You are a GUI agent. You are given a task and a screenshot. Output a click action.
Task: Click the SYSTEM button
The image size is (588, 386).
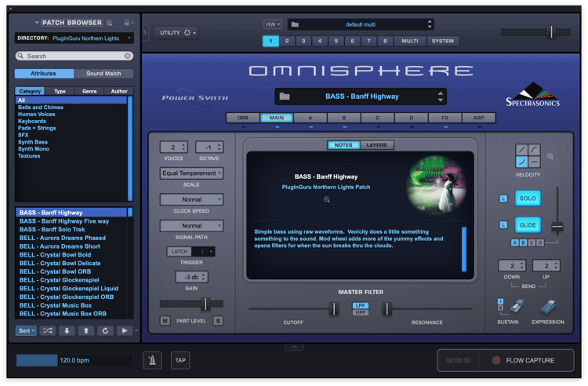click(x=442, y=41)
